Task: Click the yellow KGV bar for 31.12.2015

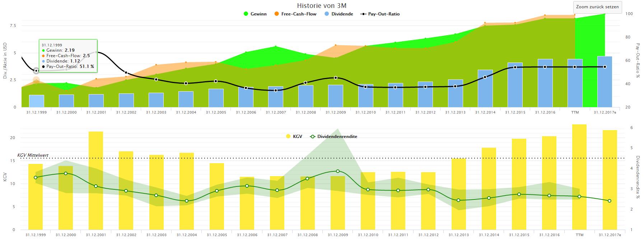Action: (x=519, y=184)
